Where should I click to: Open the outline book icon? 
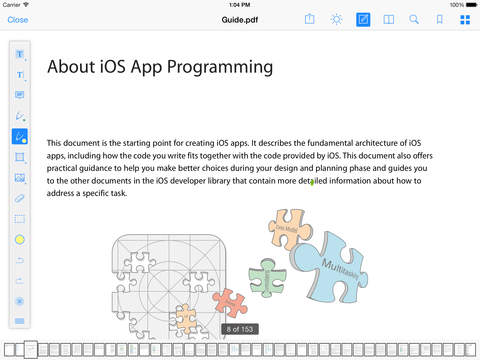tap(389, 20)
